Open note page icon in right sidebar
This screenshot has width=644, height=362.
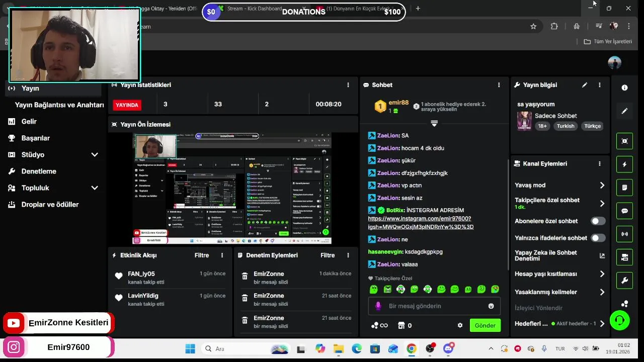pyautogui.click(x=624, y=188)
